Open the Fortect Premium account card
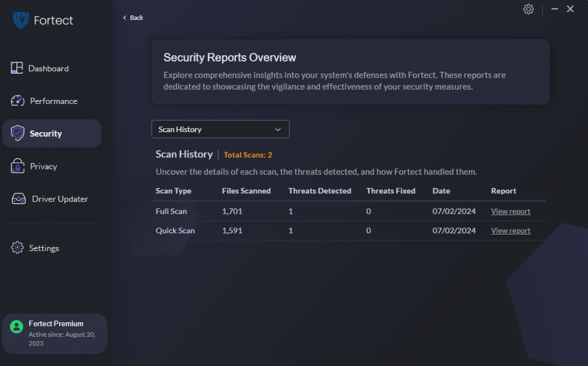The width and height of the screenshot is (588, 366). tap(55, 333)
